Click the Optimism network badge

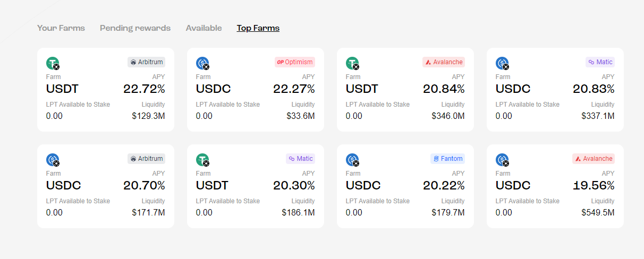(295, 62)
